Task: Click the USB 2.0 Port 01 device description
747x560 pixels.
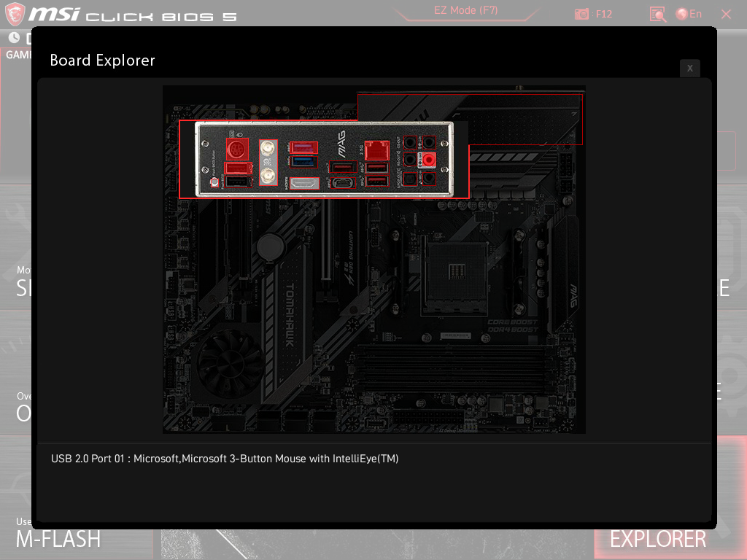Action: (x=225, y=459)
